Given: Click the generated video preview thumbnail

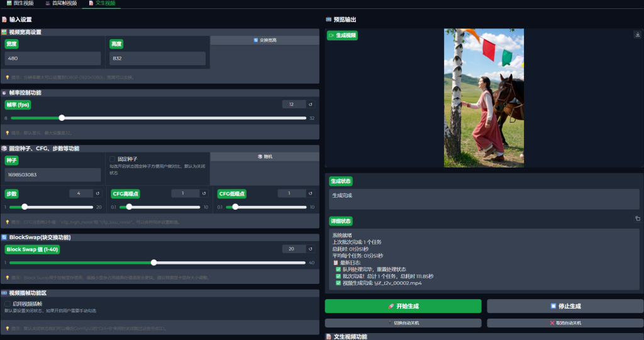Looking at the screenshot, I should [x=484, y=98].
